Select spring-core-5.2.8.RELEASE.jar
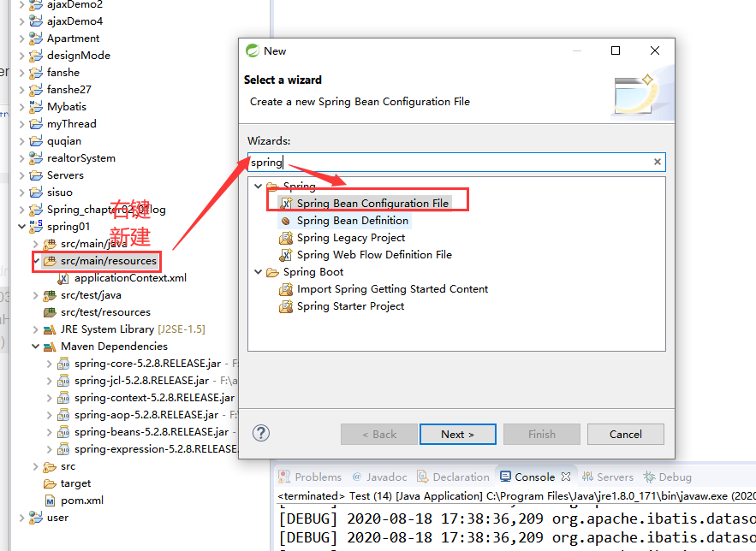The image size is (756, 551). [147, 364]
